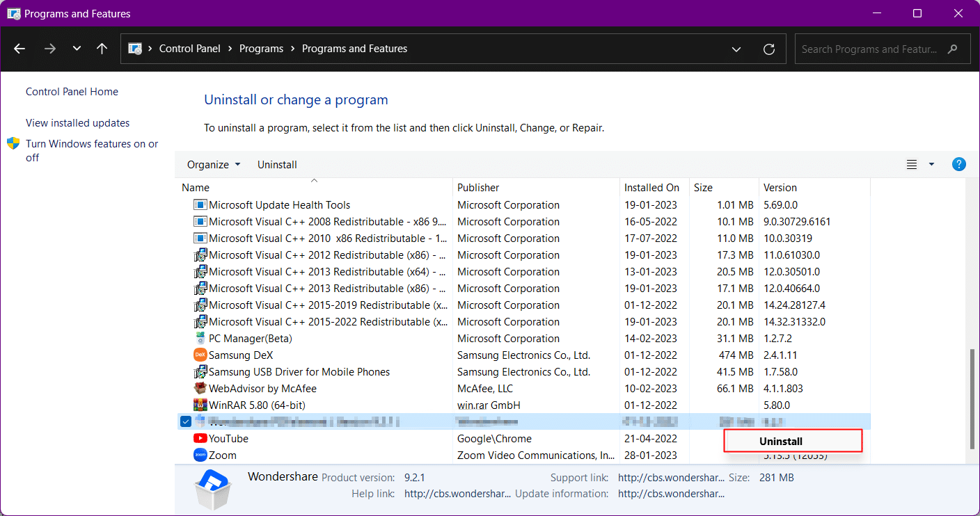Choose Uninstall from the context menu
Image resolution: width=980 pixels, height=516 pixels.
tap(781, 442)
